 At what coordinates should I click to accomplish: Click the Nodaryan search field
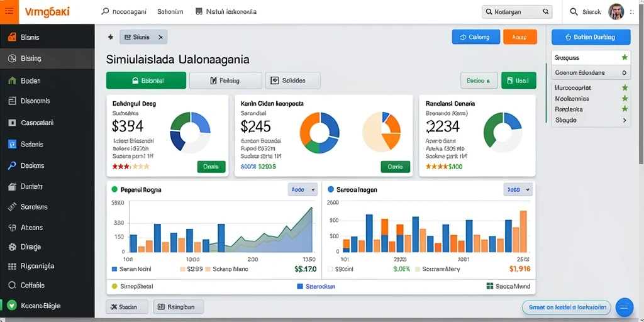[517, 12]
